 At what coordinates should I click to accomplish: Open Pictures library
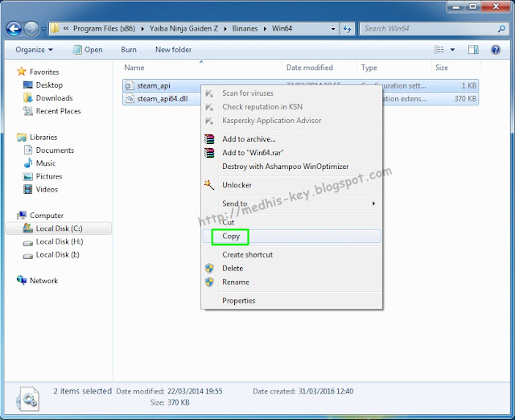43,176
